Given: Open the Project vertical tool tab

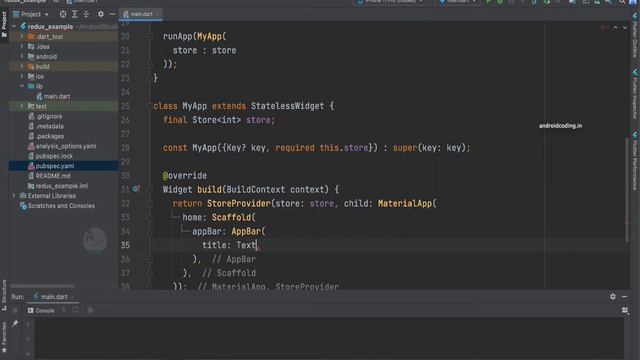Looking at the screenshot, I should coord(4,24).
